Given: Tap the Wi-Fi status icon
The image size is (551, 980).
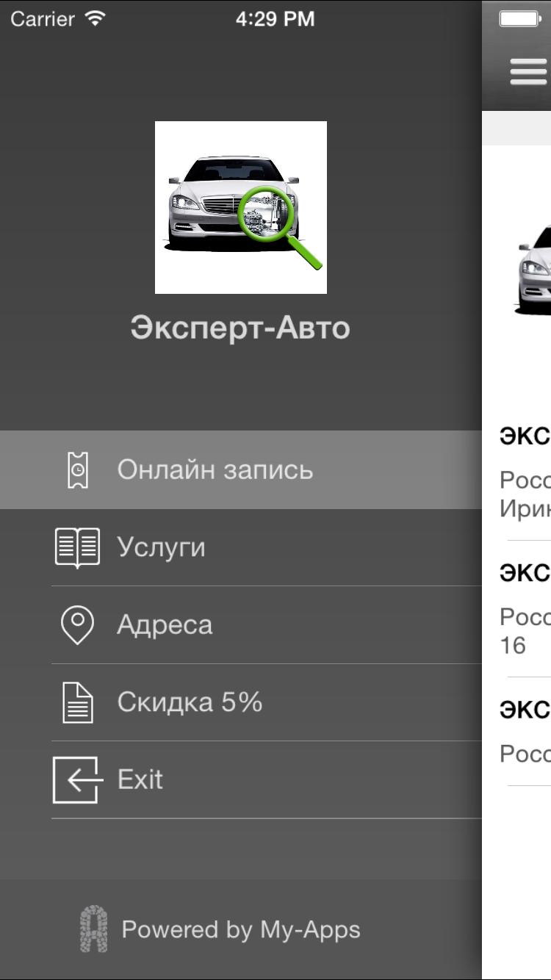Looking at the screenshot, I should pyautogui.click(x=95, y=18).
